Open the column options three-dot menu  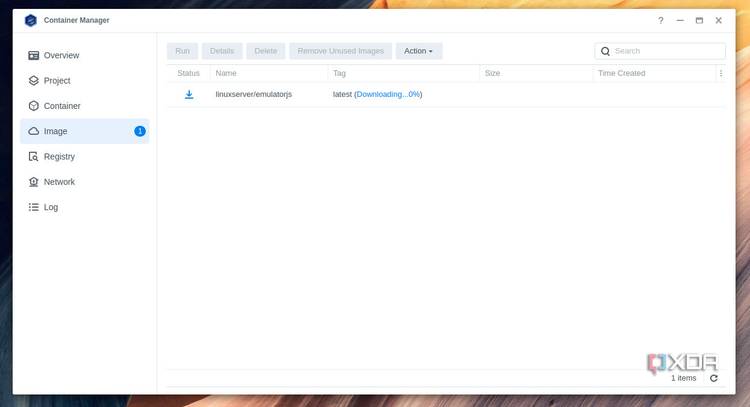click(721, 73)
